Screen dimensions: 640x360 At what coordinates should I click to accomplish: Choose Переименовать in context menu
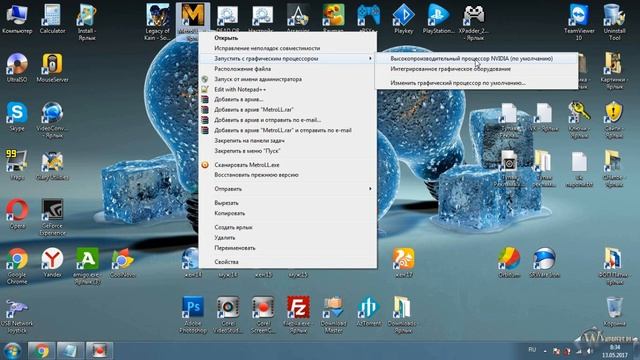[x=287, y=248]
